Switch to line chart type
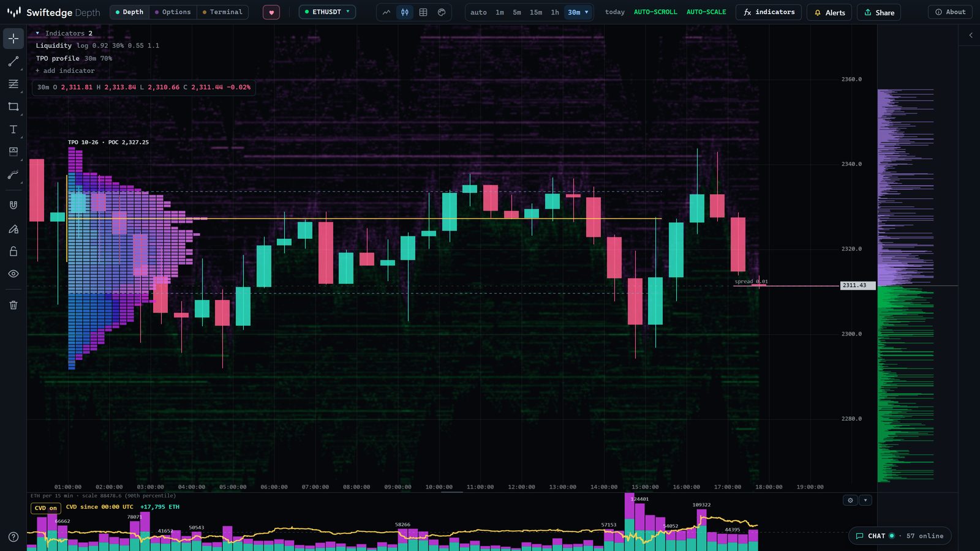980x551 pixels. coord(386,12)
